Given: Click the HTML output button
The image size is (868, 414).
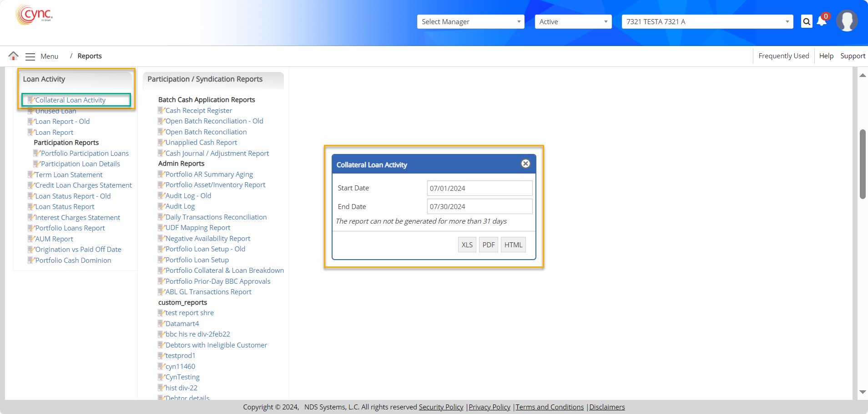Looking at the screenshot, I should [x=513, y=245].
